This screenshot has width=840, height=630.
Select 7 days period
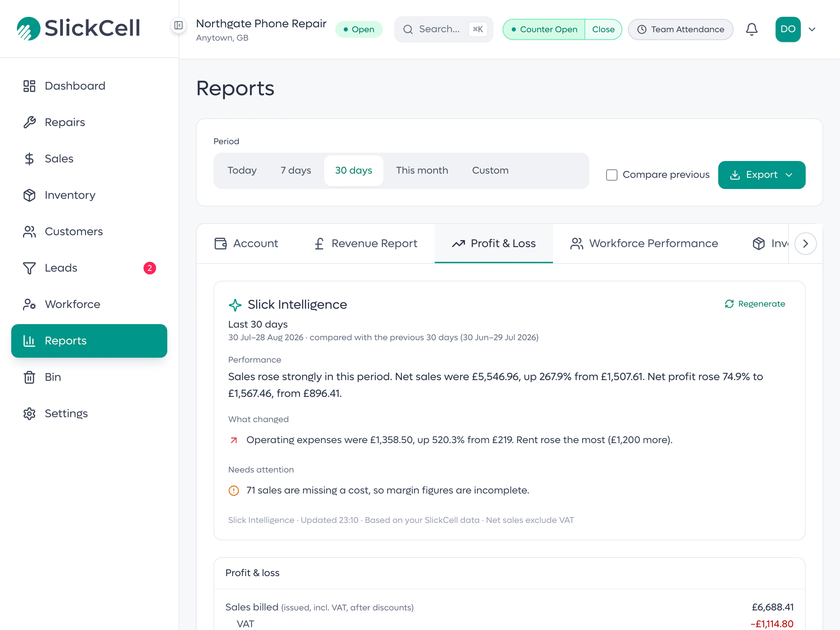point(296,170)
